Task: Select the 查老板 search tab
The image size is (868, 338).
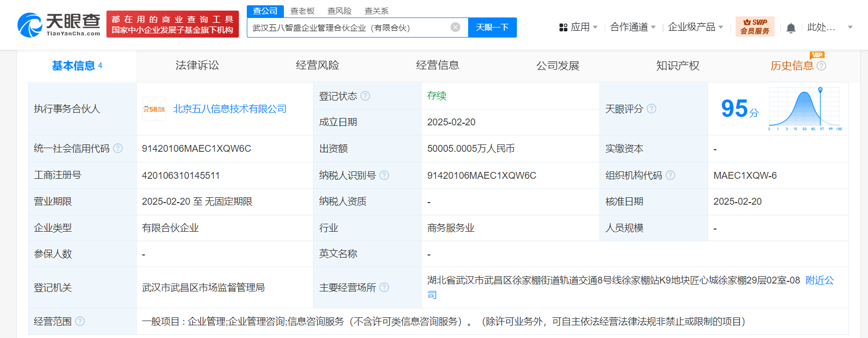Action: coord(302,11)
